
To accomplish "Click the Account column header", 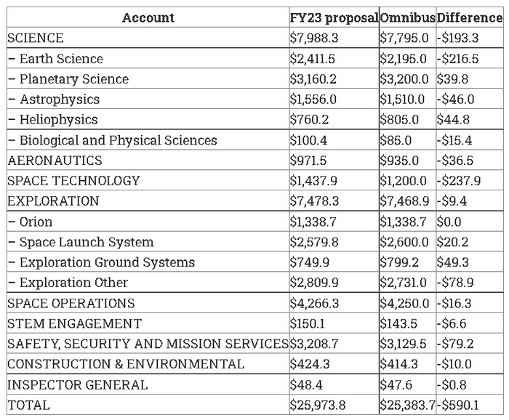I will click(148, 17).
